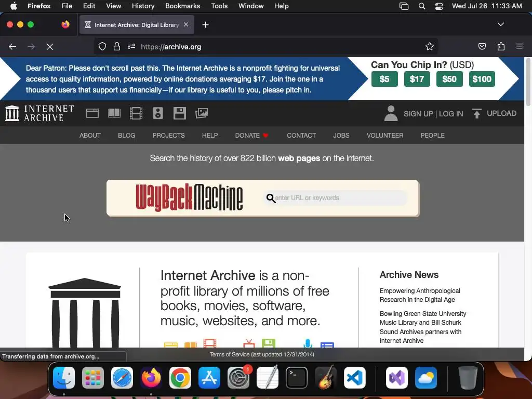Screen dimensions: 532x399
Task: Close the Internet Archive tab
Action: click(186, 24)
